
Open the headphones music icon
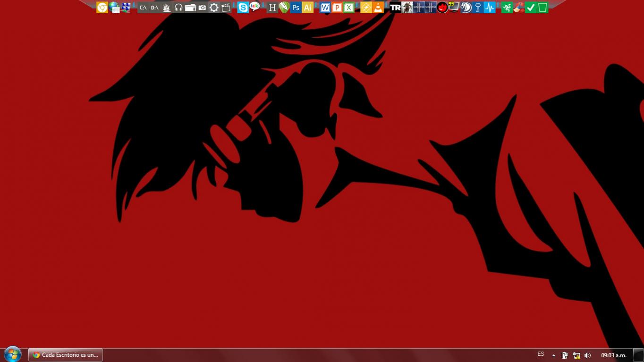click(178, 8)
